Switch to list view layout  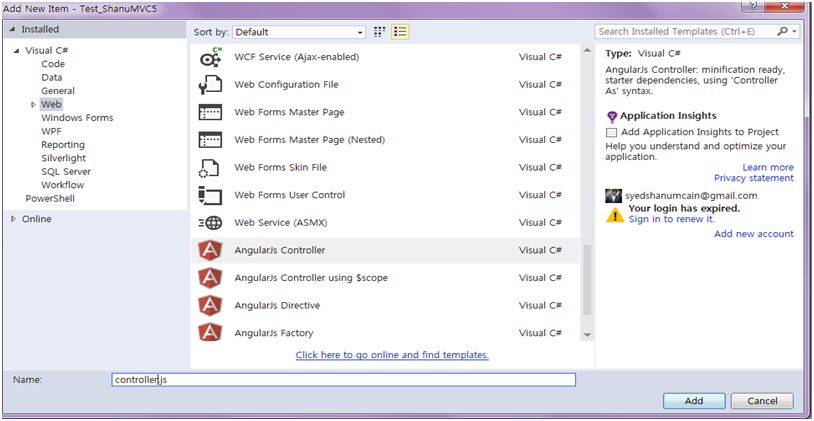(400, 32)
